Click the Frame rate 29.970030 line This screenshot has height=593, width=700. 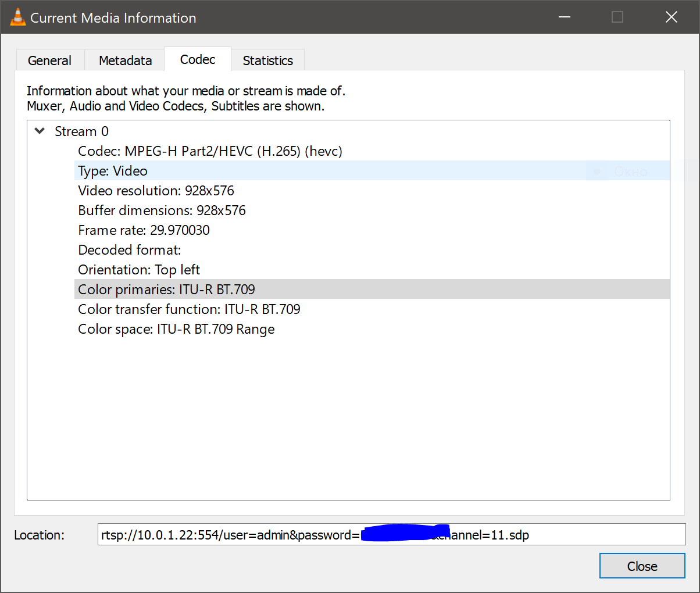144,230
